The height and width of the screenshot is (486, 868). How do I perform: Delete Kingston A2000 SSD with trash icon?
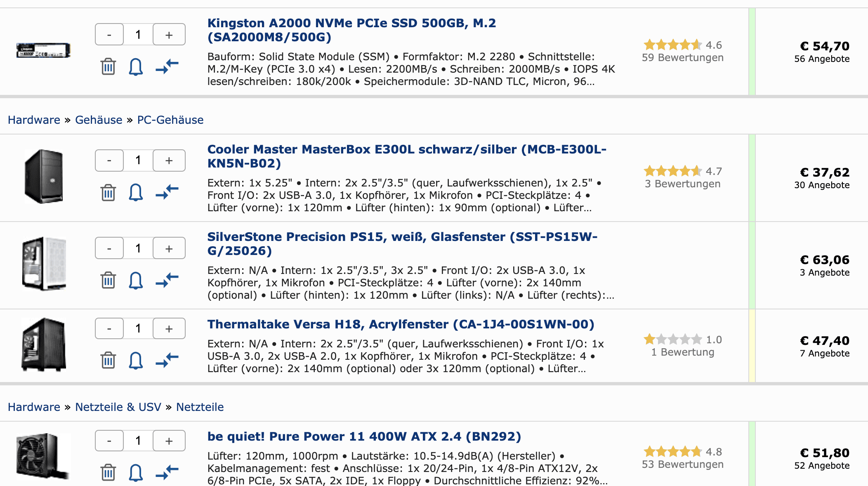(108, 66)
